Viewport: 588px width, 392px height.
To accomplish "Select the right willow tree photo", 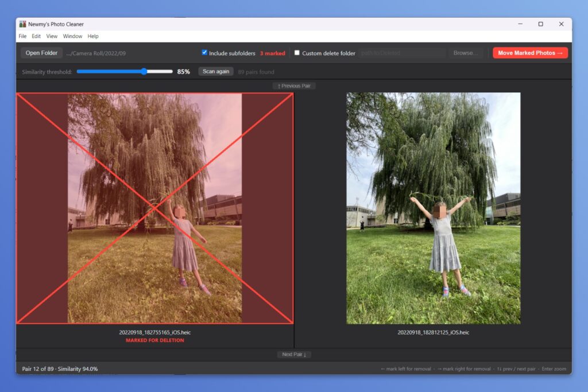I will click(x=433, y=208).
